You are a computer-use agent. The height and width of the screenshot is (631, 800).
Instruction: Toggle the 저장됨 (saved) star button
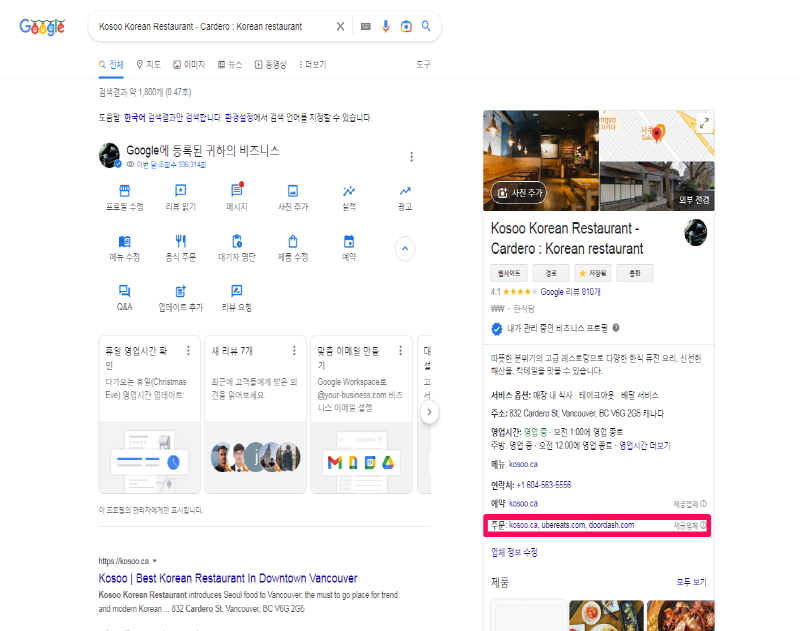(593, 273)
